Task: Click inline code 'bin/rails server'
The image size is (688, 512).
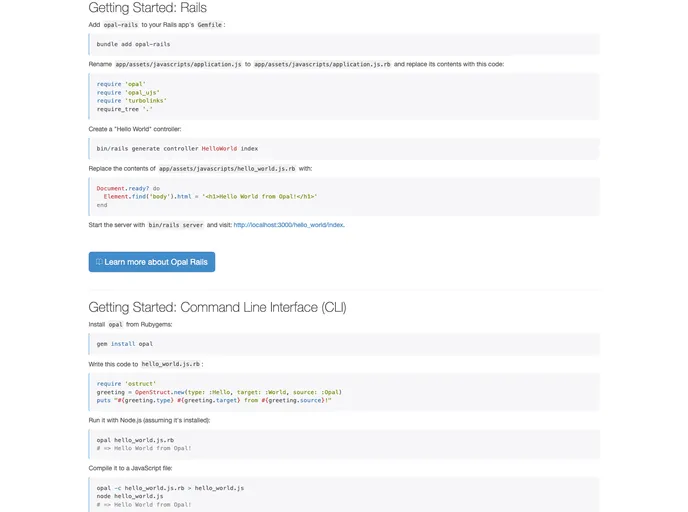Action: 176,225
